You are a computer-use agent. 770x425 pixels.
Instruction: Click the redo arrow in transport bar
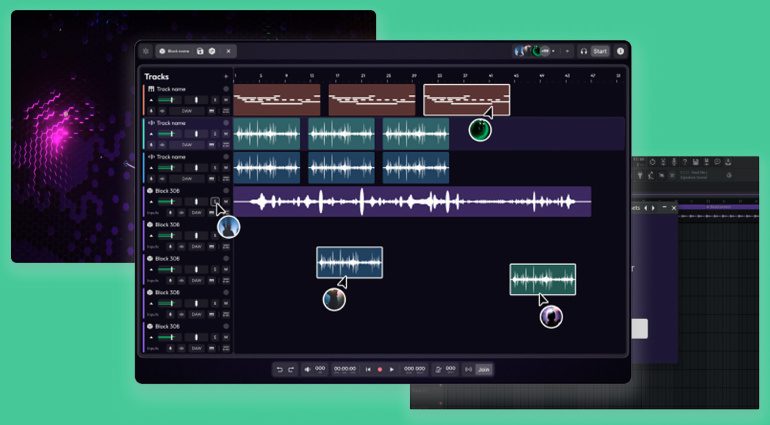291,369
